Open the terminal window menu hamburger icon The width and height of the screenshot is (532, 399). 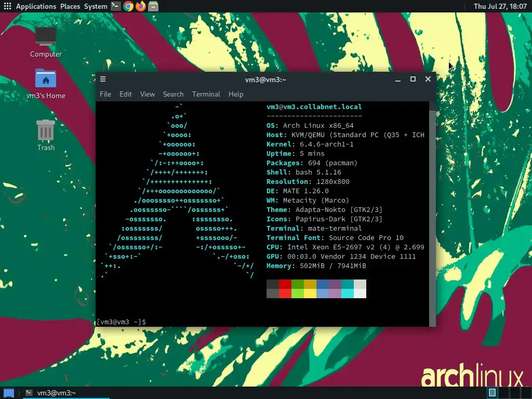pos(103,79)
